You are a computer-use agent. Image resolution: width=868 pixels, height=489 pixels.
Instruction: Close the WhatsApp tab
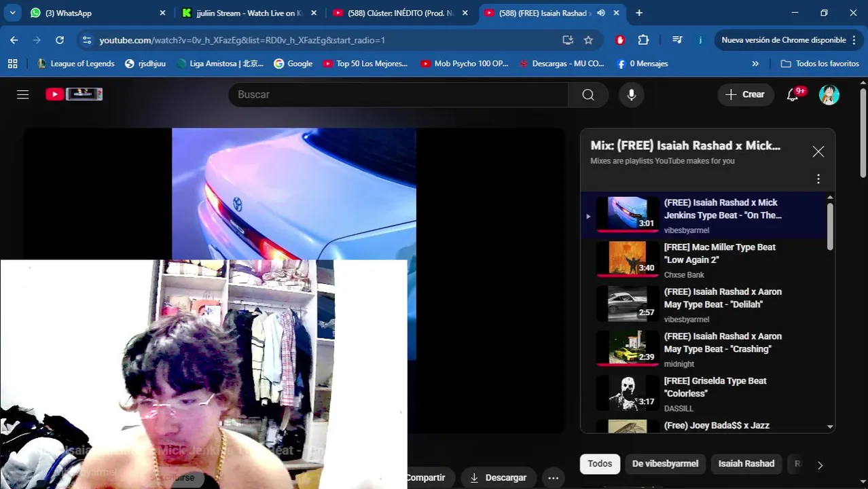click(162, 13)
